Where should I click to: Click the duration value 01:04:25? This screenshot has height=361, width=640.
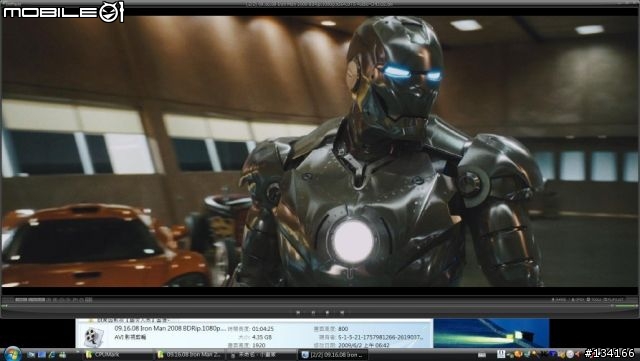(263, 329)
